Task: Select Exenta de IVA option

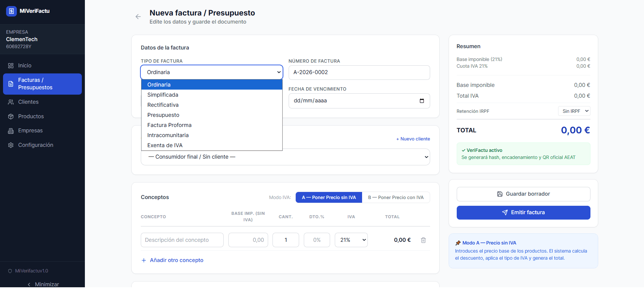Action: 212,145
